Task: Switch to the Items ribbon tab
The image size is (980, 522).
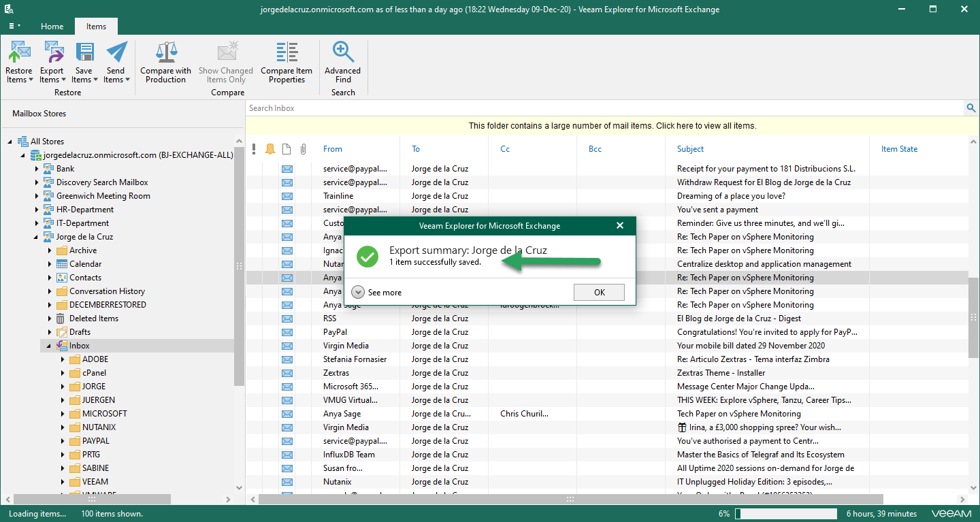Action: [96, 27]
